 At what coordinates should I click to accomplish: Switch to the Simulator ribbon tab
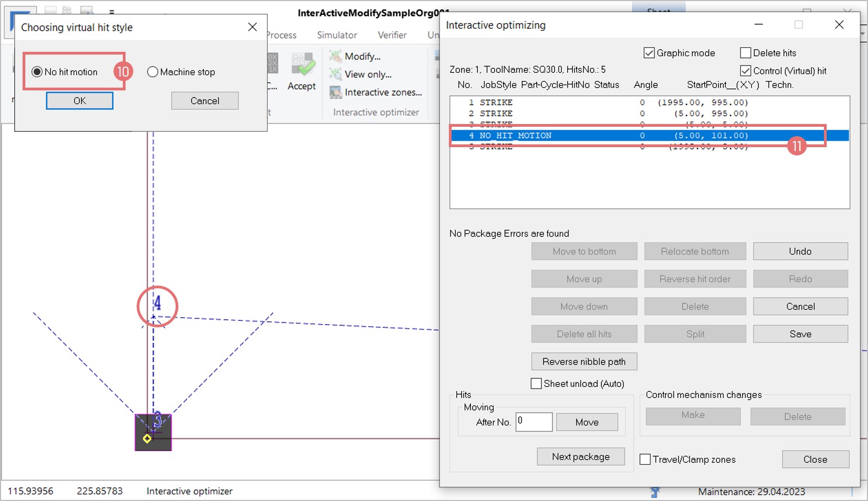point(337,35)
